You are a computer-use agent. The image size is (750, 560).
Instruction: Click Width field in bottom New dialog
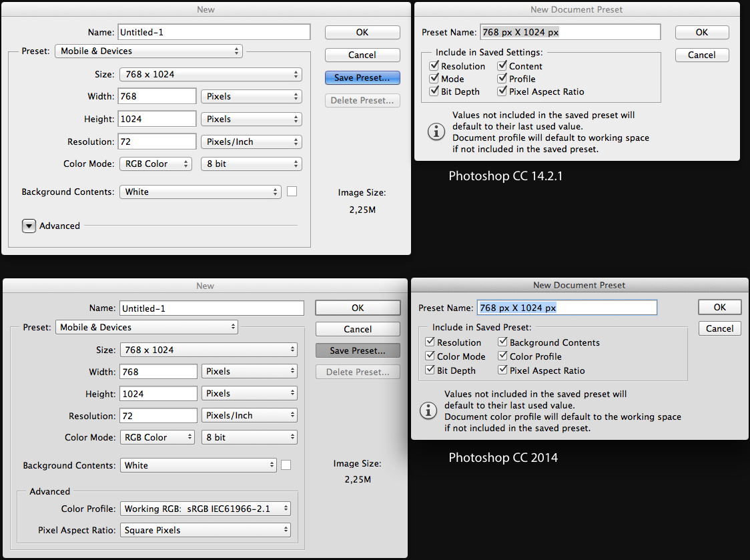click(158, 371)
